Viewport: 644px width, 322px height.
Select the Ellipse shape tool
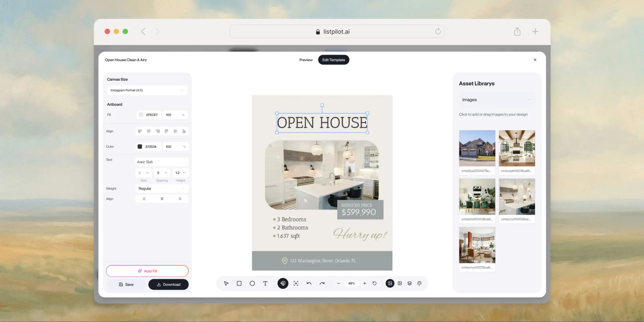pyautogui.click(x=252, y=283)
